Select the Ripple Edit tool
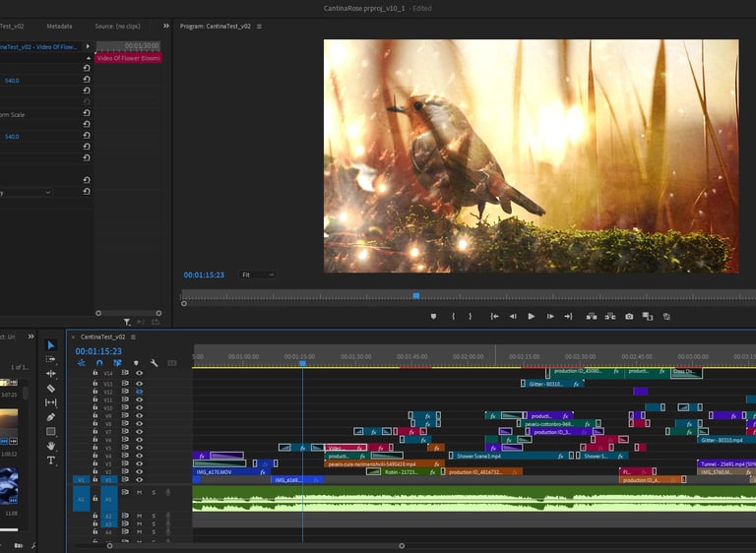 [51, 374]
